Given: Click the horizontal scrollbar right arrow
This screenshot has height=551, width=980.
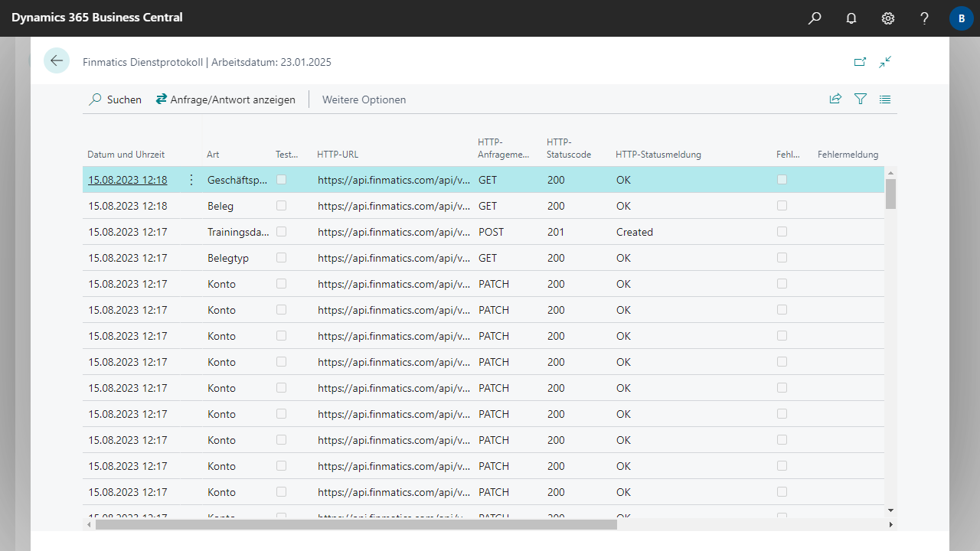Looking at the screenshot, I should pos(890,525).
